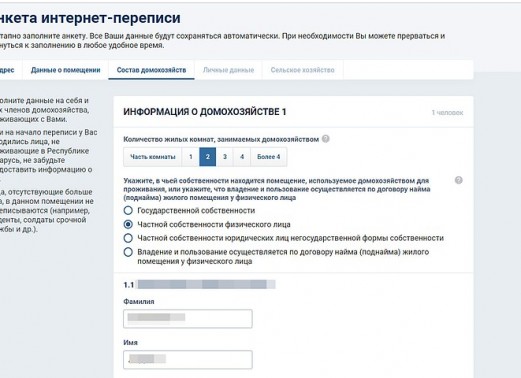This screenshot has height=378, width=521.
Task: Set number of rooms to 4
Action: 242,157
